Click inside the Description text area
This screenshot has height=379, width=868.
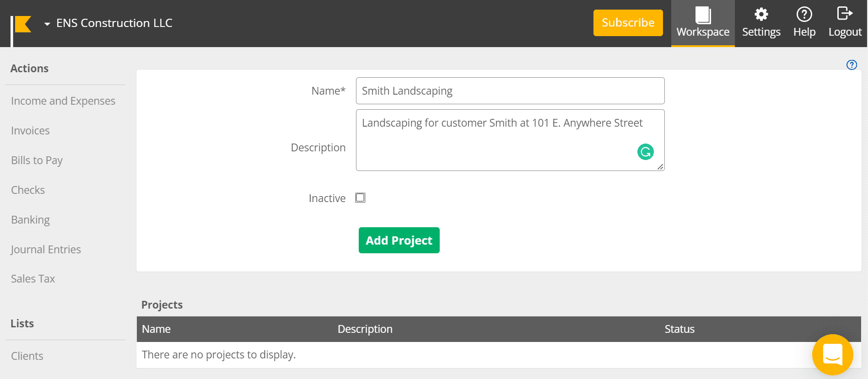click(x=510, y=140)
